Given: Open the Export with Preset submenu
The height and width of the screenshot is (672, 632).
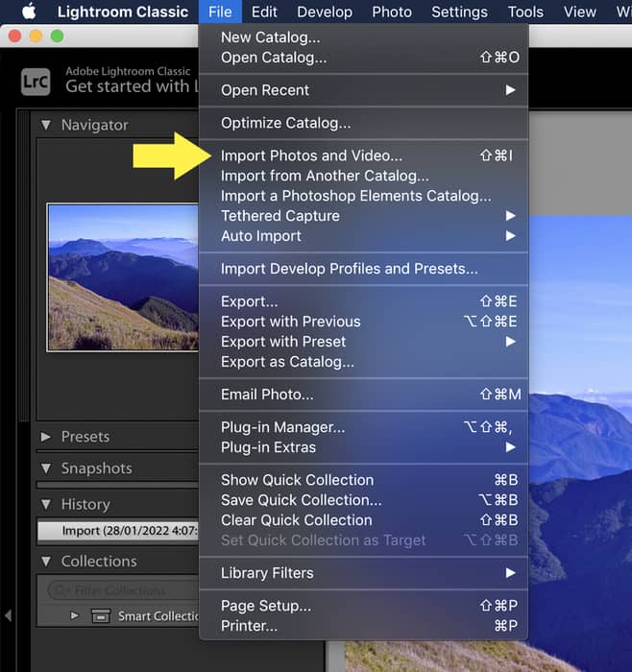Looking at the screenshot, I should tap(364, 342).
